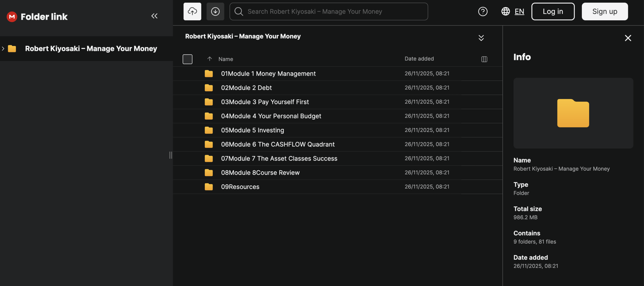Open the EN language selector
This screenshot has width=644, height=286.
[x=519, y=12]
